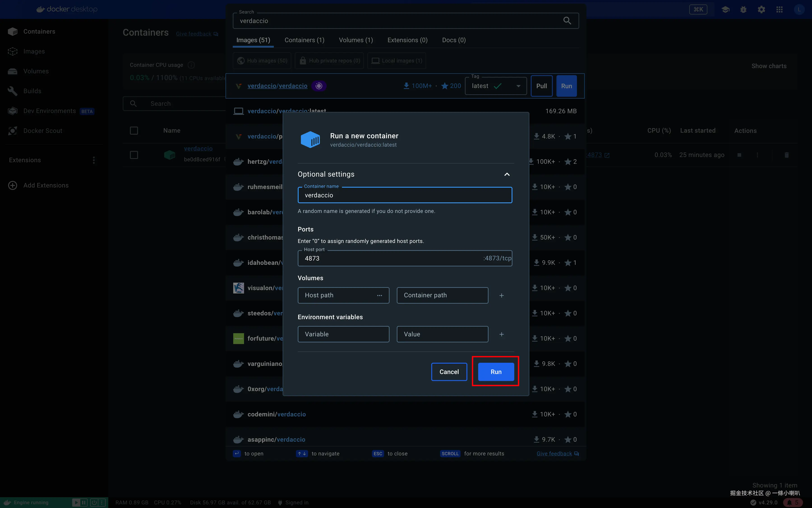Cancel the new container dialog

pos(449,372)
